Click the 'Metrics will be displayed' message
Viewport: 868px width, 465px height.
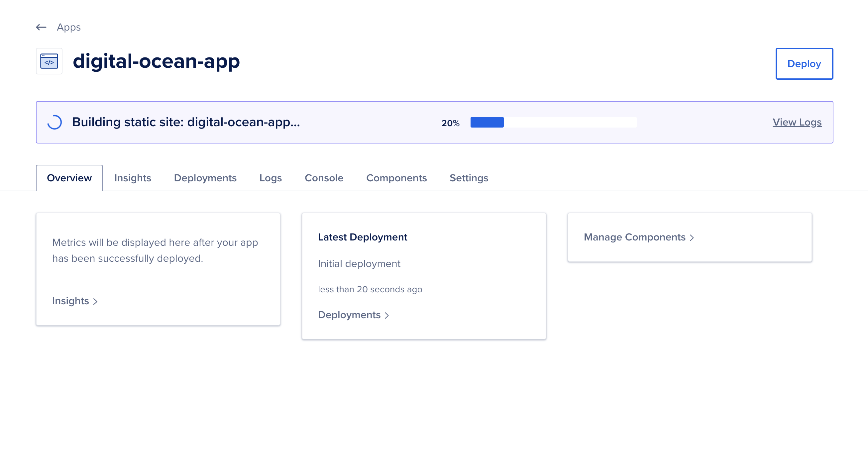pyautogui.click(x=155, y=250)
